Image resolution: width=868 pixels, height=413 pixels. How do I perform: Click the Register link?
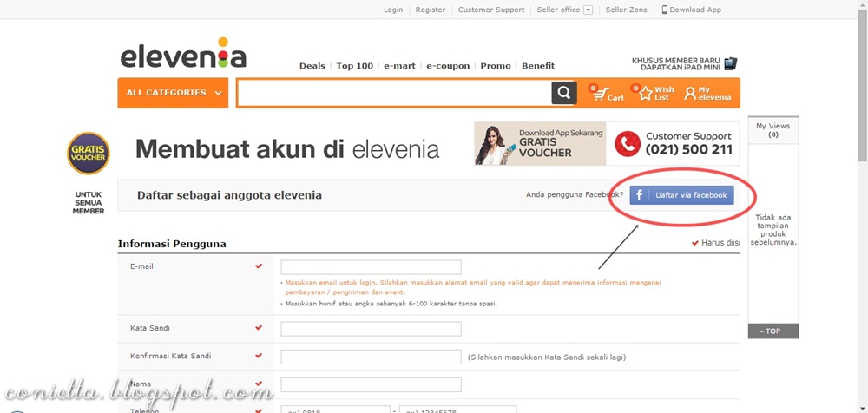pyautogui.click(x=431, y=10)
